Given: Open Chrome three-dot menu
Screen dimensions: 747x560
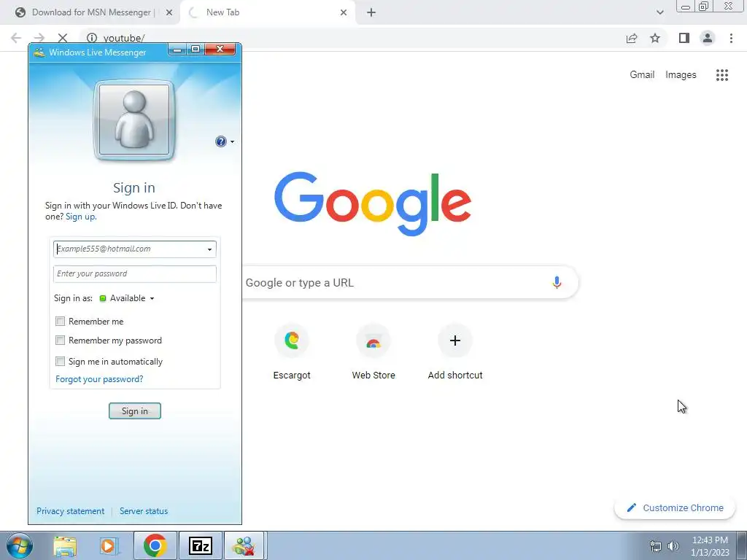Looking at the screenshot, I should click(731, 38).
